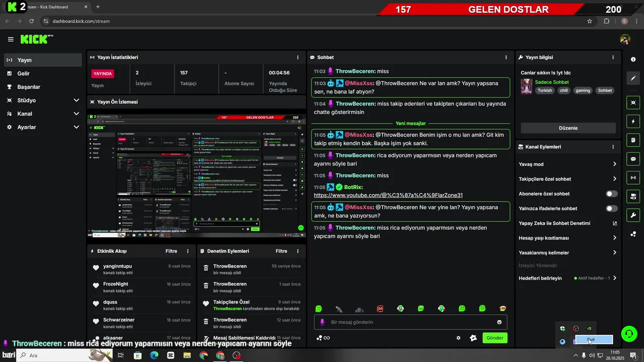
Task: Click the Sadece Sohbet category link
Action: pos(552,82)
